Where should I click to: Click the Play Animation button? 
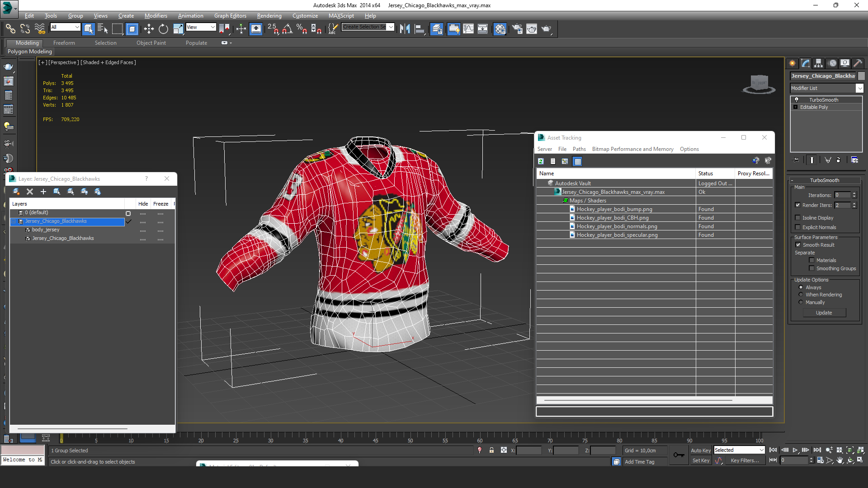[x=795, y=450]
